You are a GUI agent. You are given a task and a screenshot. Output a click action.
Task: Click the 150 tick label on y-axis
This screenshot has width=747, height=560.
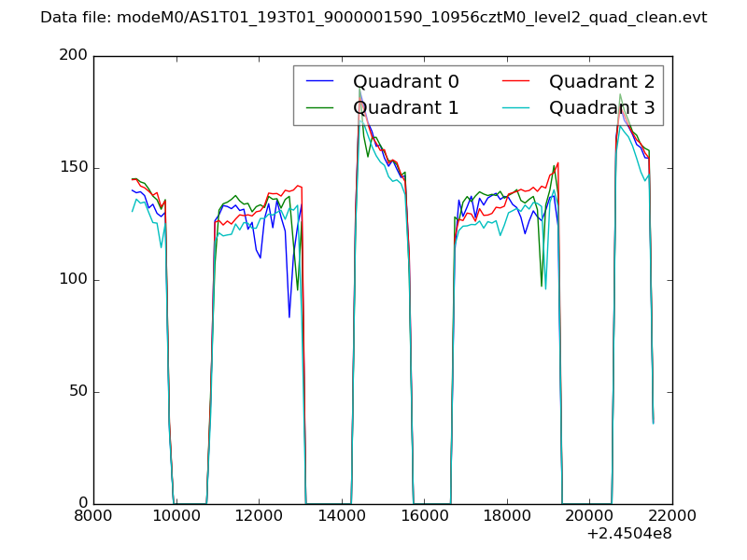[x=75, y=168]
